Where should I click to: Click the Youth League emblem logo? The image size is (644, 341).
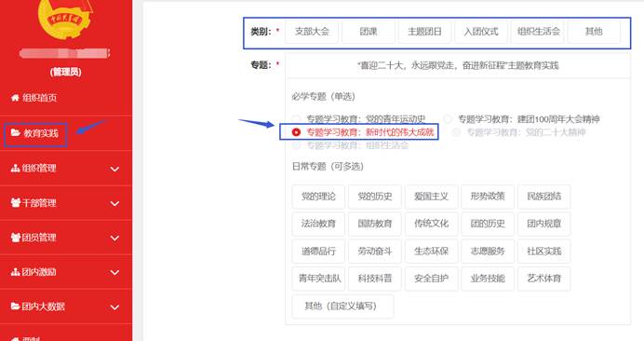click(65, 18)
